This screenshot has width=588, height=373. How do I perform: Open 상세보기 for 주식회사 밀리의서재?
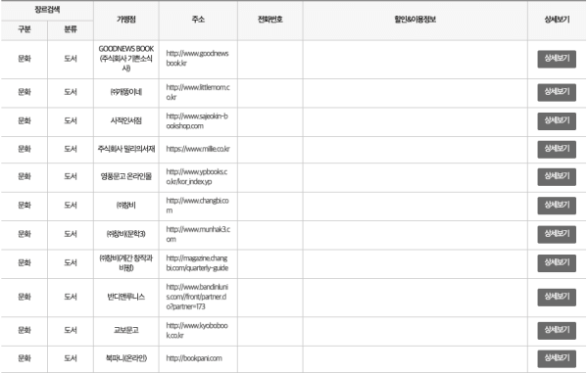[557, 149]
